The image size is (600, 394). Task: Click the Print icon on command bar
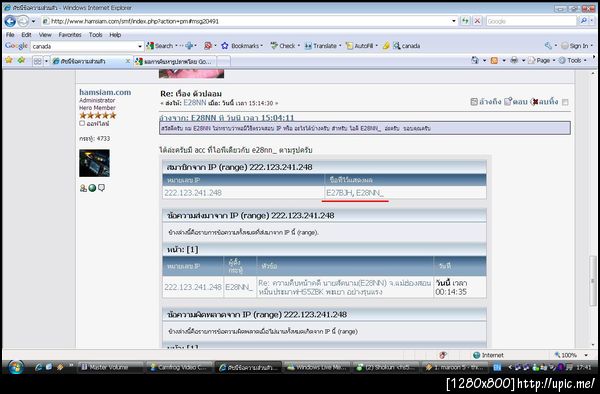pyautogui.click(x=514, y=60)
